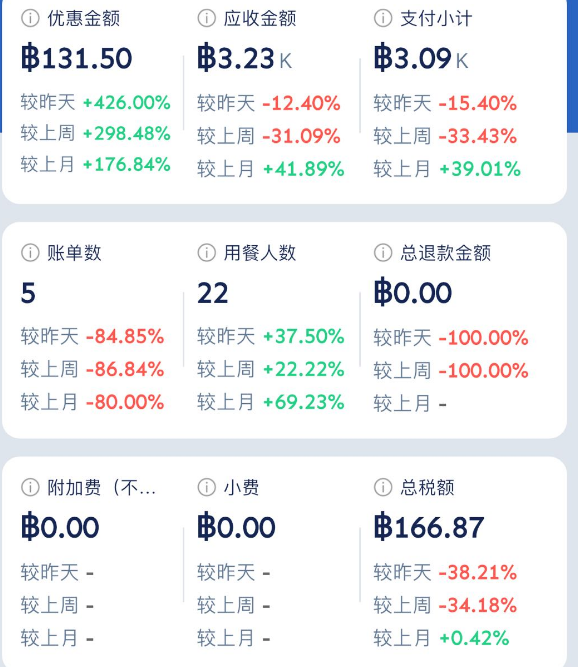Image resolution: width=578 pixels, height=667 pixels.
Task: Select the ฿131.50 discount amount value
Action: pos(77,58)
